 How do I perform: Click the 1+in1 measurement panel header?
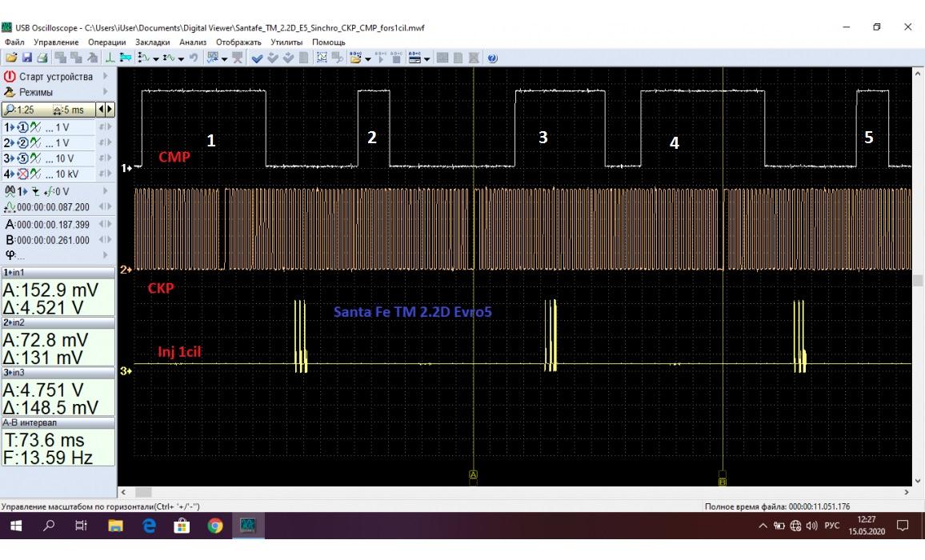58,272
